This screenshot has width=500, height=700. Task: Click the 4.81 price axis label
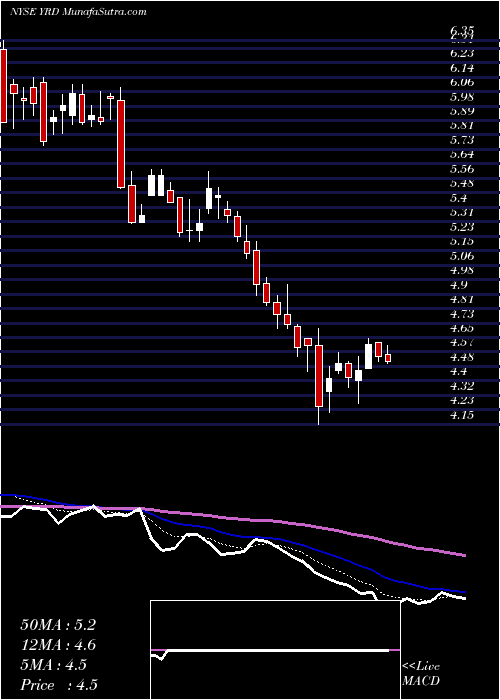tap(462, 300)
